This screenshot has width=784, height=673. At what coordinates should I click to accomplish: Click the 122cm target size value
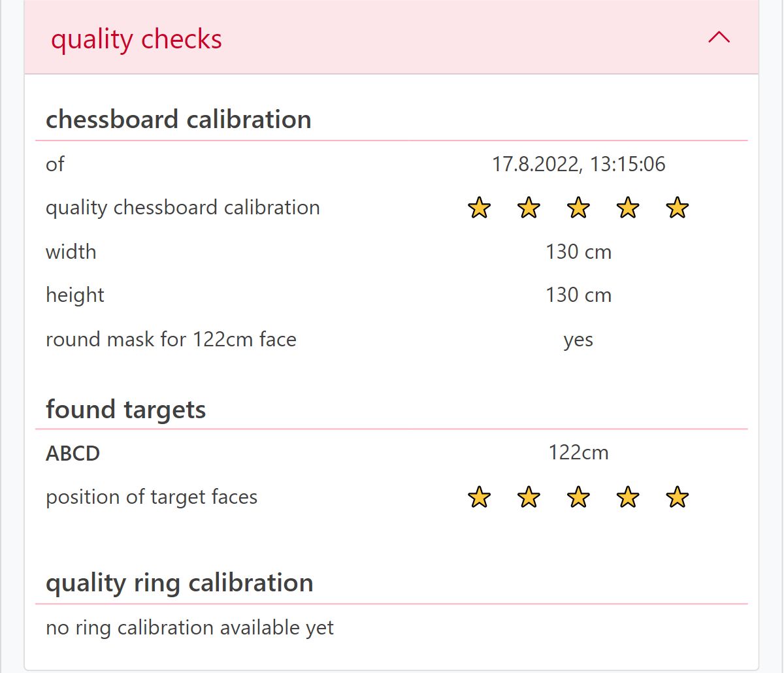pyautogui.click(x=578, y=453)
